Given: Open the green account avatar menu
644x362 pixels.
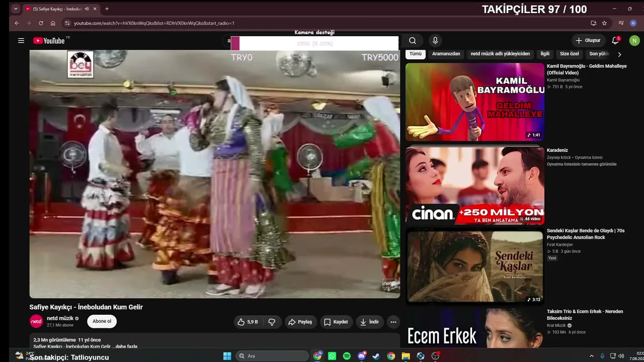Looking at the screenshot, I should point(634,41).
